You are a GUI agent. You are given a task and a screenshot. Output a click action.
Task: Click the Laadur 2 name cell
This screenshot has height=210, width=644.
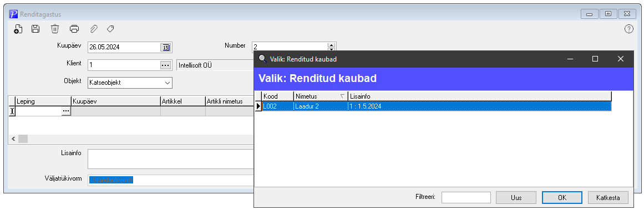tap(321, 106)
